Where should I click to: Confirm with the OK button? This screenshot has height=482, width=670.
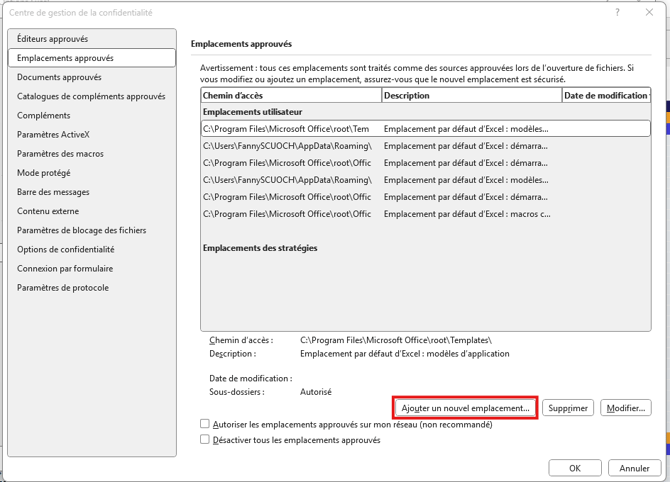tap(575, 468)
